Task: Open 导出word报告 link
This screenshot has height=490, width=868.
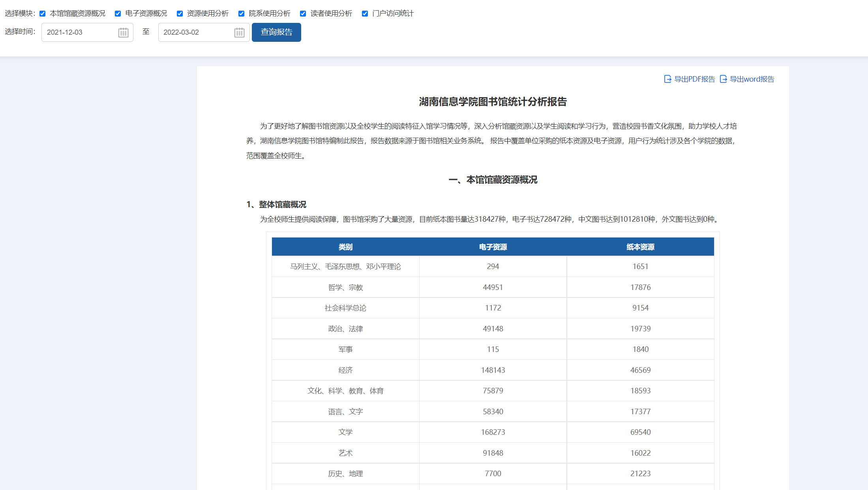Action: tap(752, 79)
